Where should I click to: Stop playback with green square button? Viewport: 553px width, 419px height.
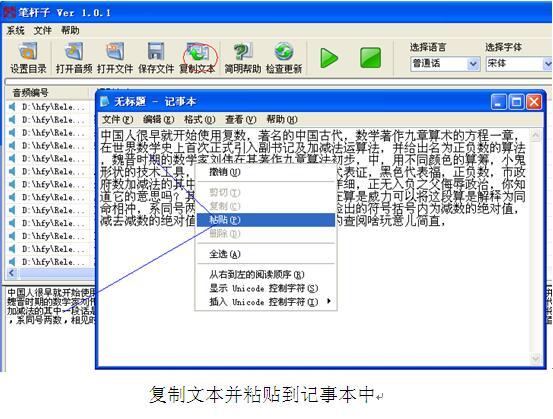point(370,58)
